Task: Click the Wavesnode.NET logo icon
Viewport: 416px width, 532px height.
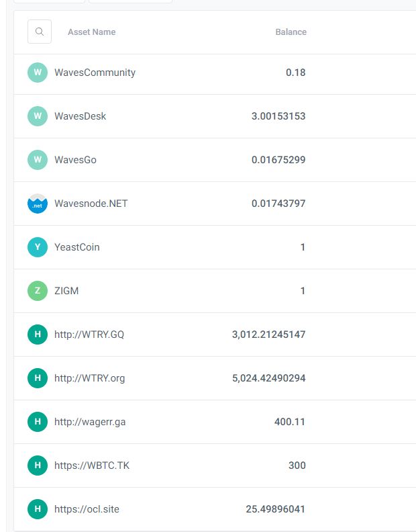Action: click(38, 204)
